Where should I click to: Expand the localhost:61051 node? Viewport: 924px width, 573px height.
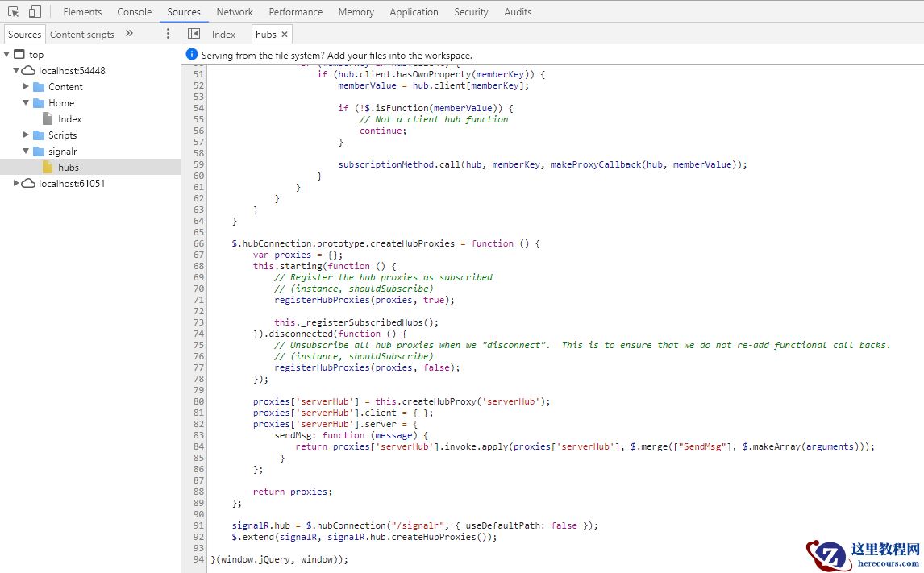coord(17,184)
